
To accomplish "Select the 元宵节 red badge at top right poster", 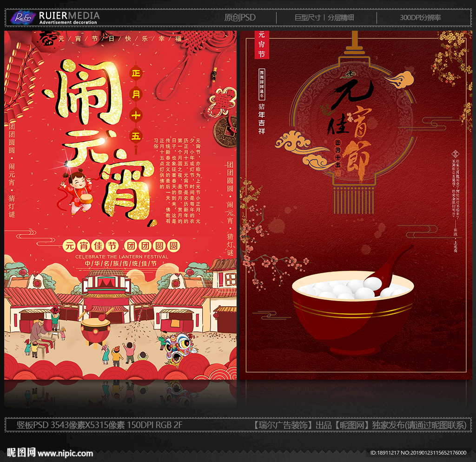I will click(261, 44).
